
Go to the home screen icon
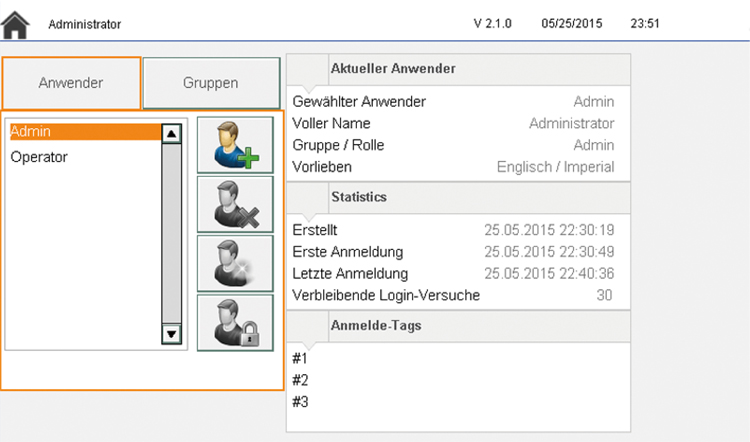pyautogui.click(x=15, y=25)
